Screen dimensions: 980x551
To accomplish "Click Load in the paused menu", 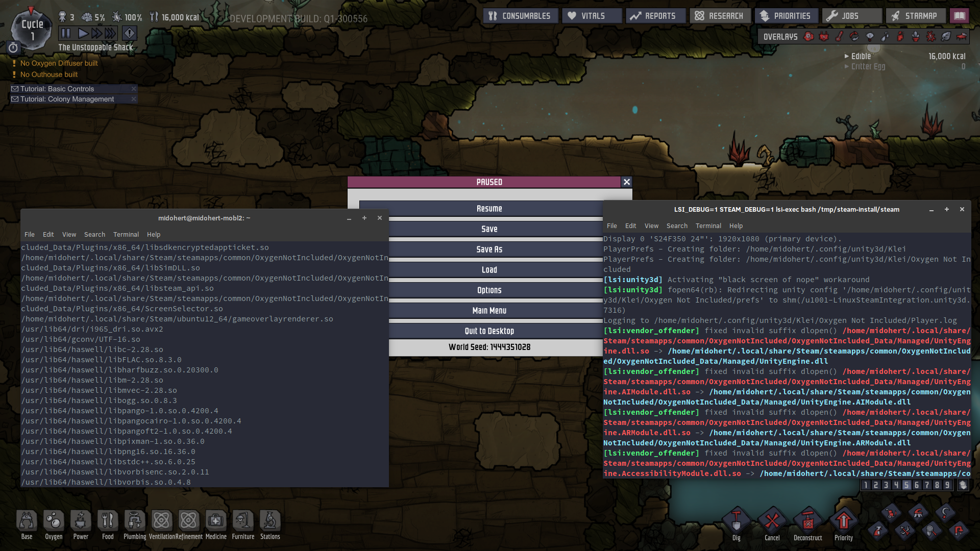I will point(489,270).
